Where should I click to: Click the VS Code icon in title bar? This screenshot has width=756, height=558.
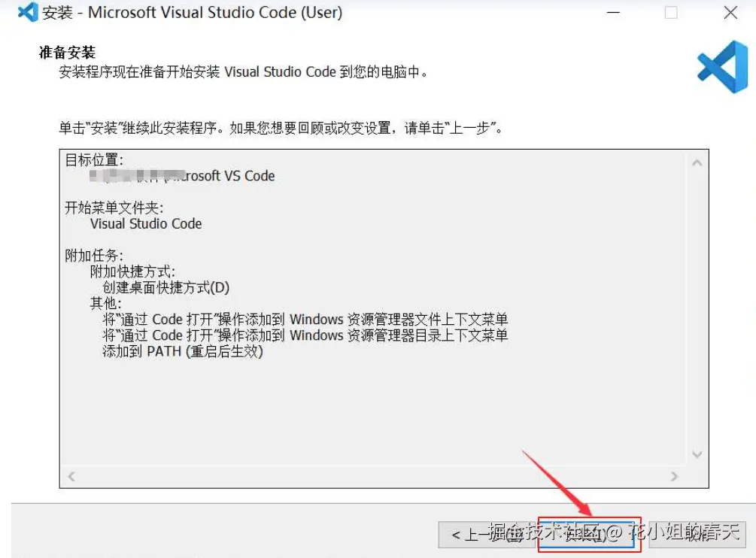(x=28, y=12)
